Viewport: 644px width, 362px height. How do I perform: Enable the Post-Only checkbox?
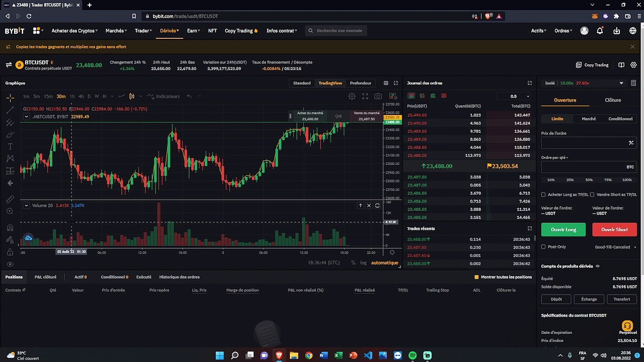pyautogui.click(x=543, y=247)
